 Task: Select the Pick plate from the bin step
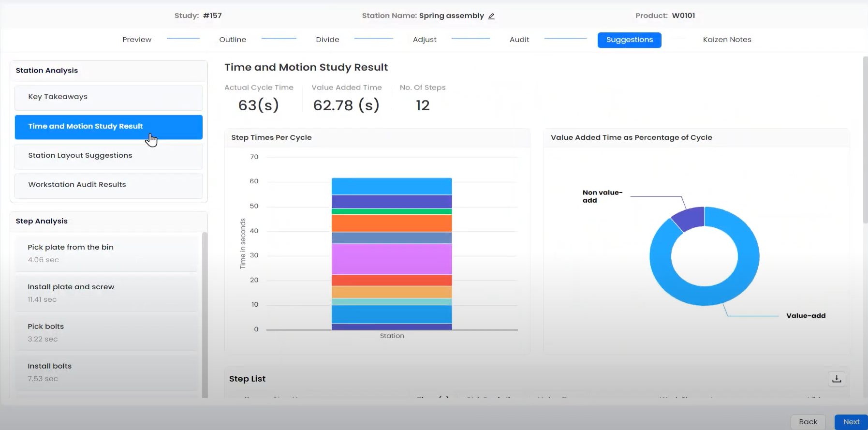point(105,253)
